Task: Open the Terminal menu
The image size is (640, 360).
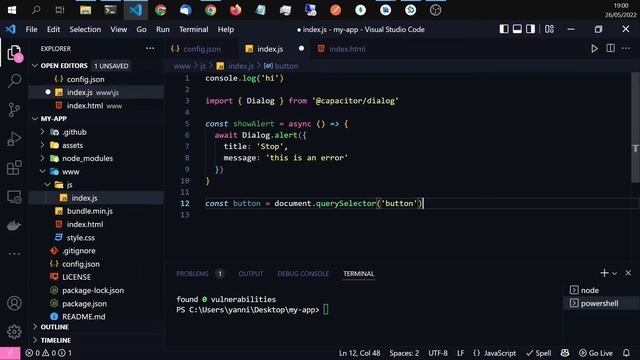Action: pyautogui.click(x=193, y=29)
